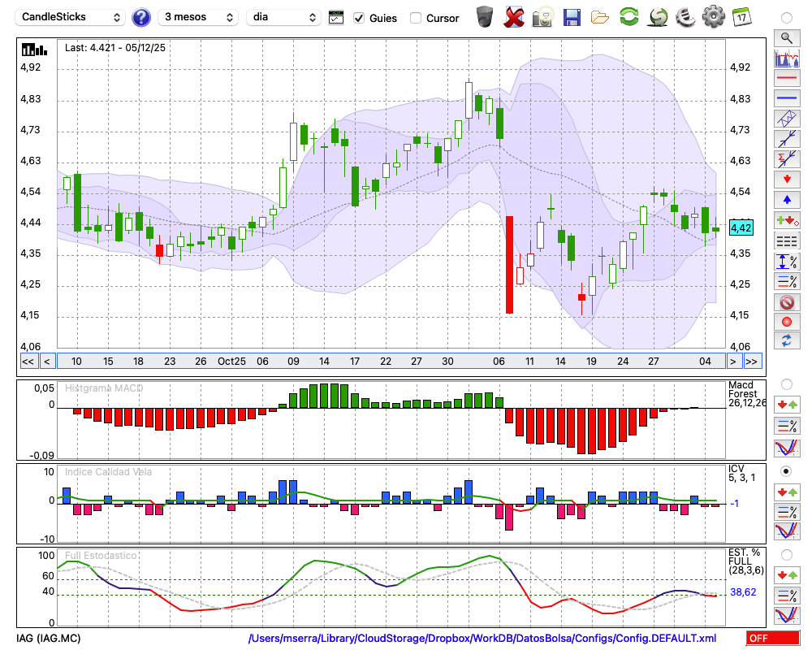Select the red horizontal line tool

[x=787, y=78]
